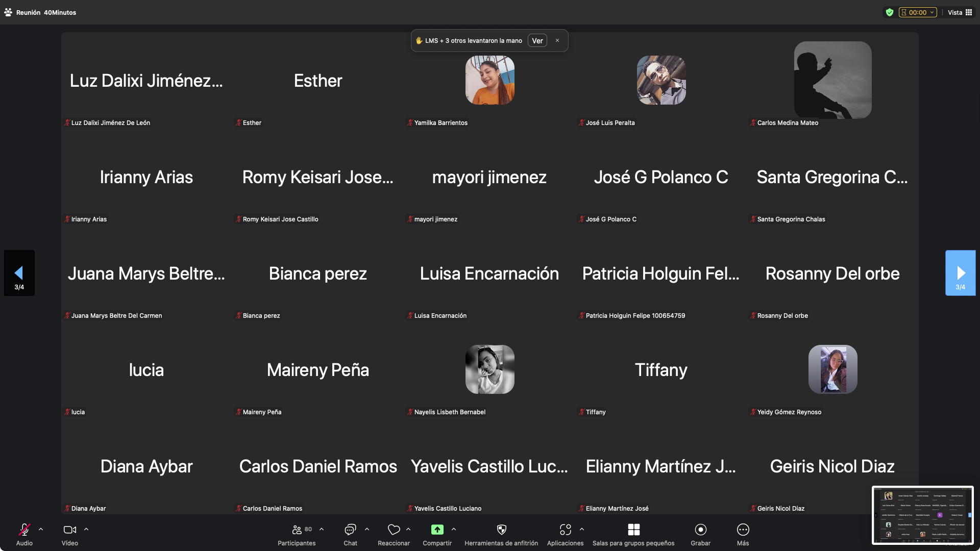Open the Aplicaciones icon
The height and width of the screenshot is (551, 980).
pyautogui.click(x=565, y=530)
